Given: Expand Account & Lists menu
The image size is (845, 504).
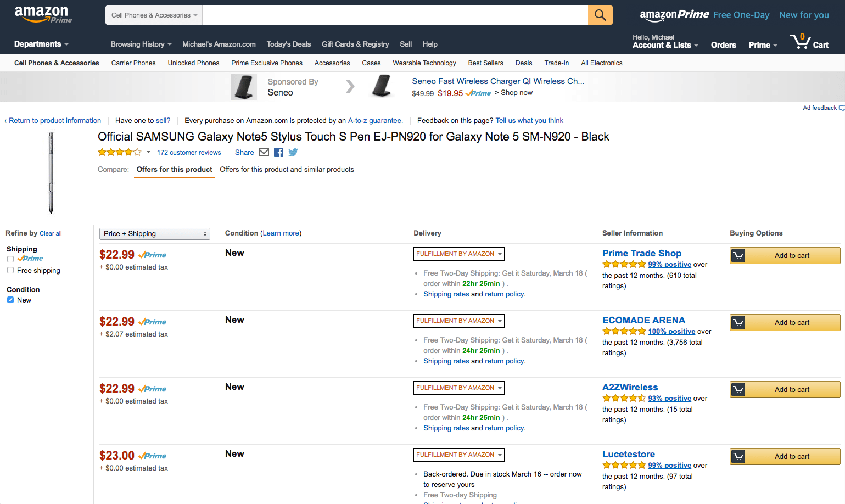Looking at the screenshot, I should tap(665, 45).
